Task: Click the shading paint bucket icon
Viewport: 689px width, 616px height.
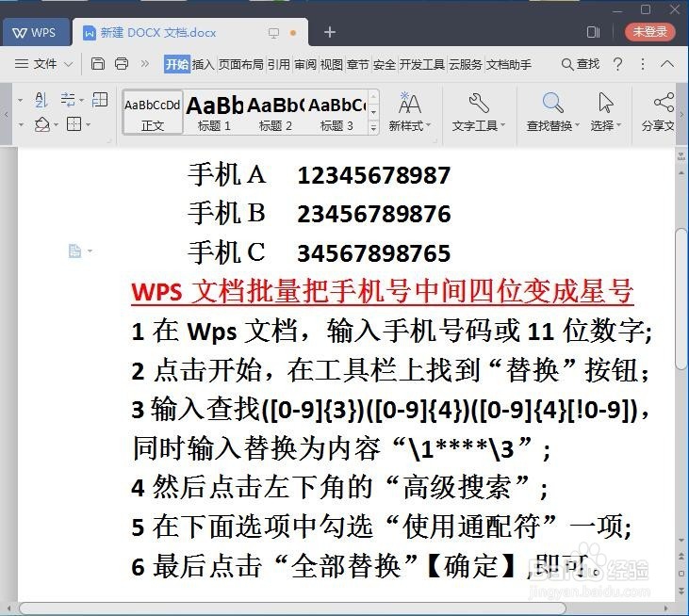Action: point(41,124)
